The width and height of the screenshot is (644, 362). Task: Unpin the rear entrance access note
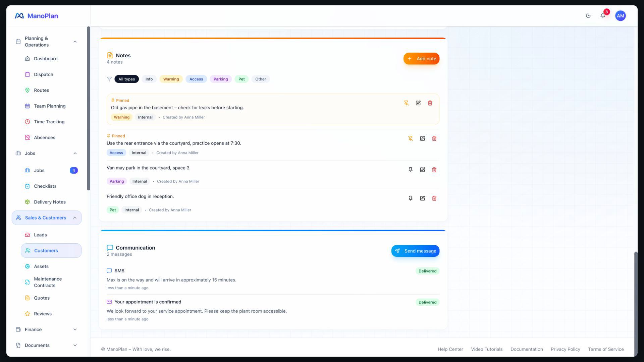(x=411, y=138)
